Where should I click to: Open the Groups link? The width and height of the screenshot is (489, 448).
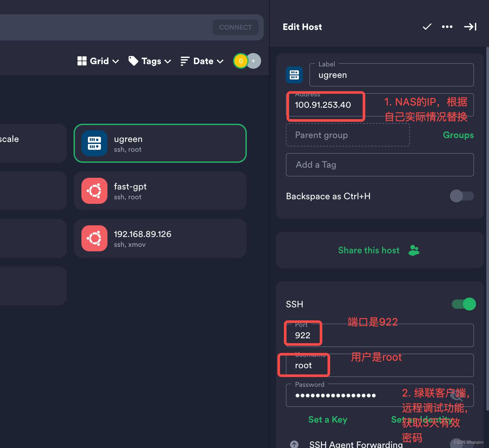pyautogui.click(x=458, y=135)
